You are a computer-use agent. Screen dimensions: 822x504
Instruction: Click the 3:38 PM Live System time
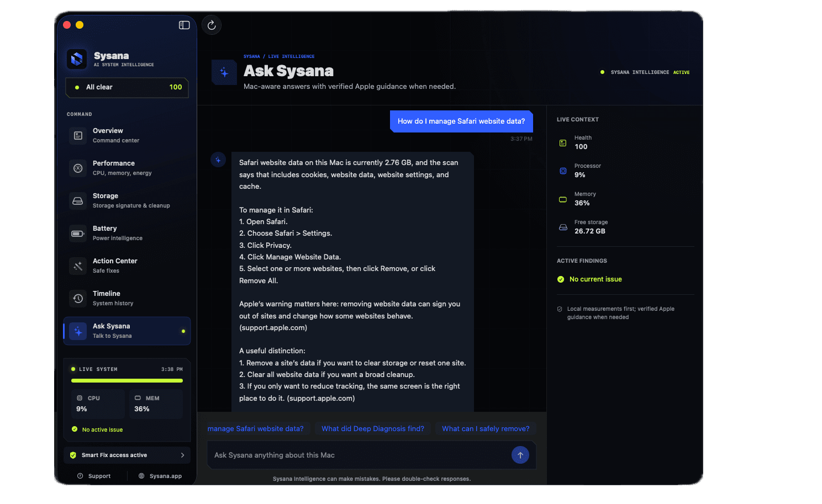click(172, 369)
